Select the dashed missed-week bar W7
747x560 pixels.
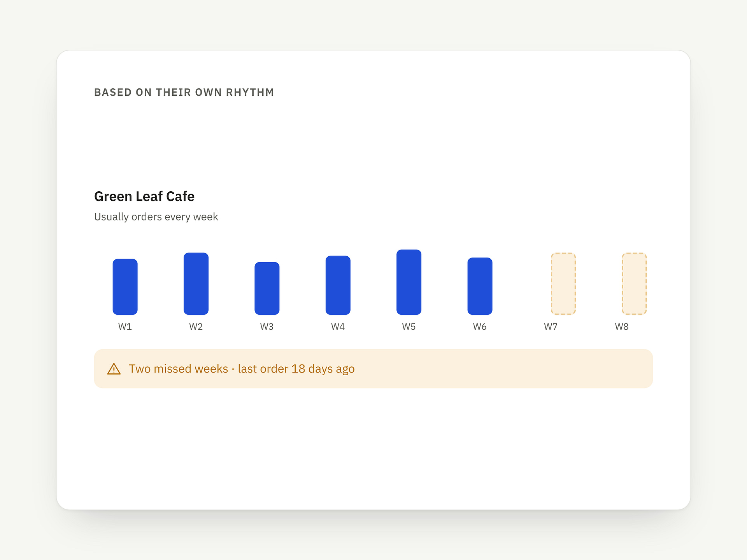563,283
